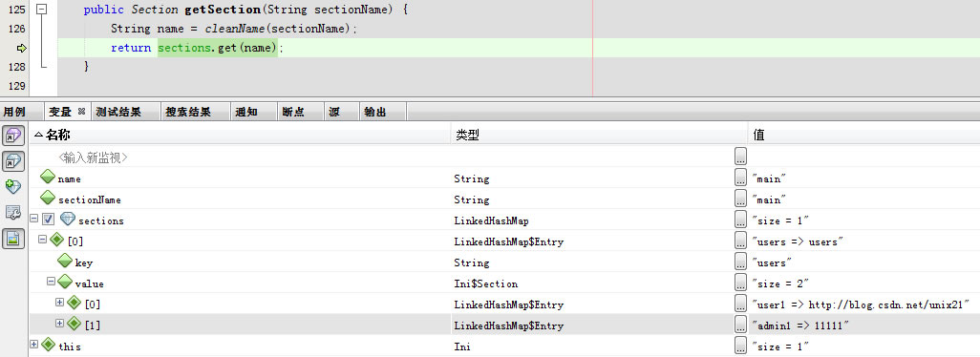
Task: Expand the this variable node
Action: pyautogui.click(x=33, y=344)
